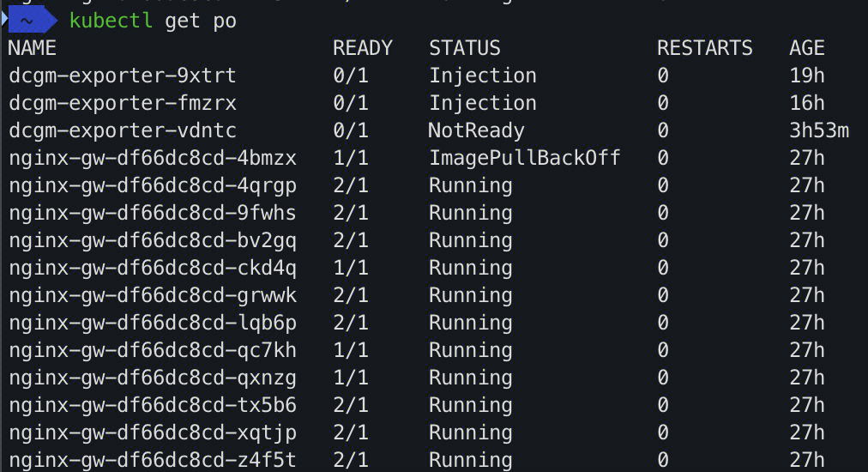The height and width of the screenshot is (472, 868).
Task: Click the kubectl command word
Action: click(111, 21)
